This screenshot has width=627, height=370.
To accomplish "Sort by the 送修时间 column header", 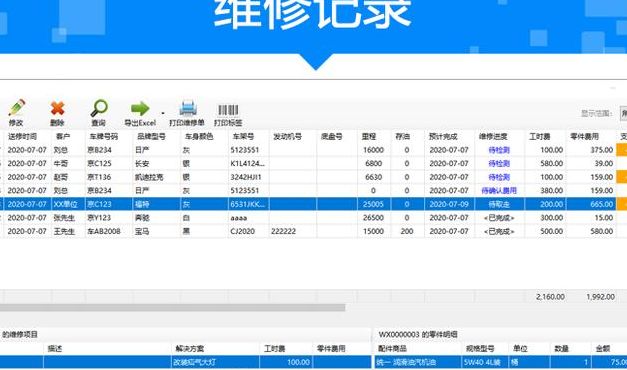I will pyautogui.click(x=22, y=136).
